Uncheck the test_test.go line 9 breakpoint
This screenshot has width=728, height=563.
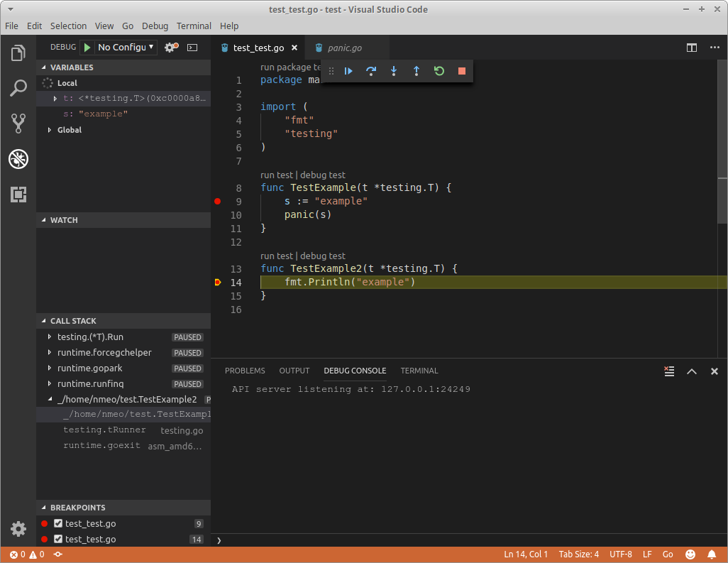[x=58, y=523]
